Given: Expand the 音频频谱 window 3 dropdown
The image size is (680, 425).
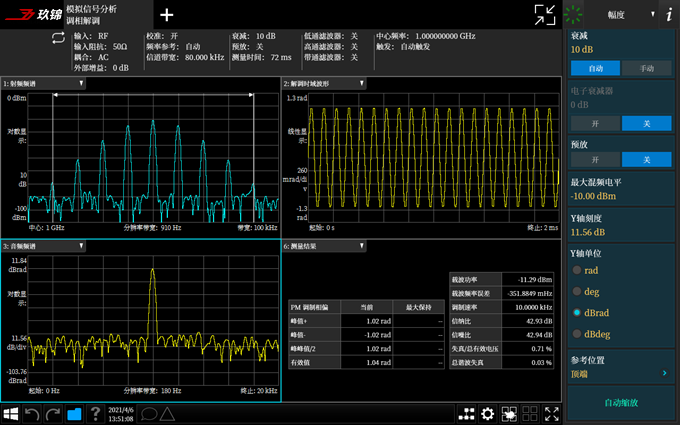Looking at the screenshot, I should [x=81, y=246].
